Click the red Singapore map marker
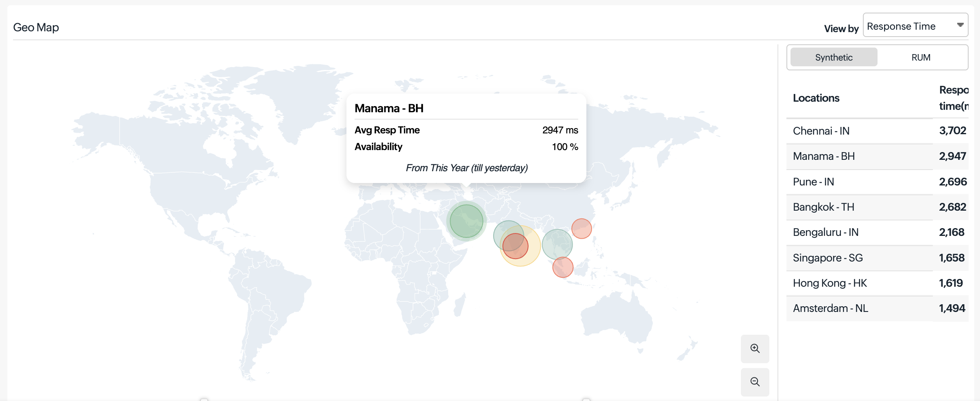Screen dimensions: 980x401 563,267
